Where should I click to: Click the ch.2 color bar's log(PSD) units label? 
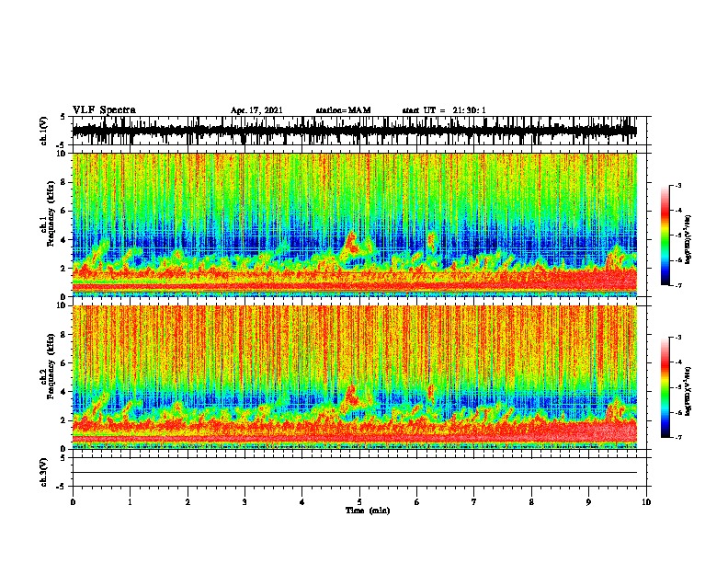pyautogui.click(x=688, y=391)
